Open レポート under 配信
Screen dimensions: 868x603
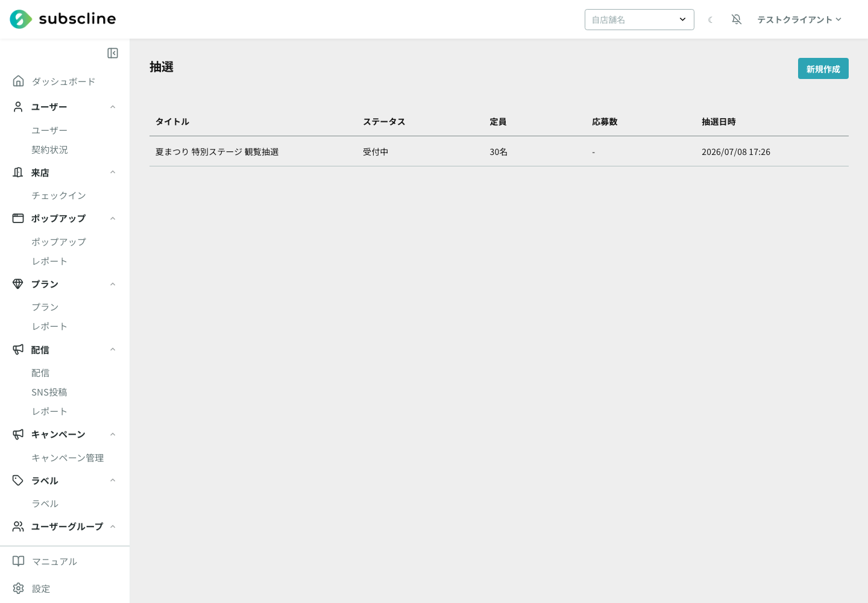[49, 411]
